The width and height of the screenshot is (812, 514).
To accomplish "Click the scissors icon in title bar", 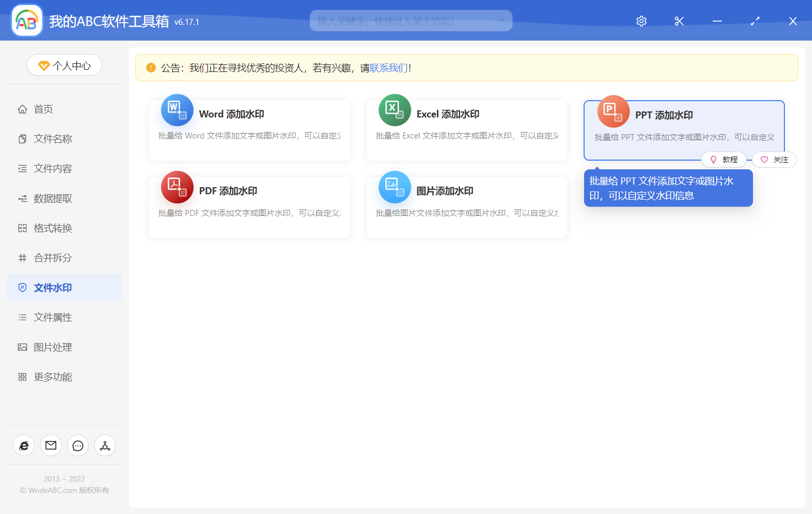I will click(x=679, y=21).
